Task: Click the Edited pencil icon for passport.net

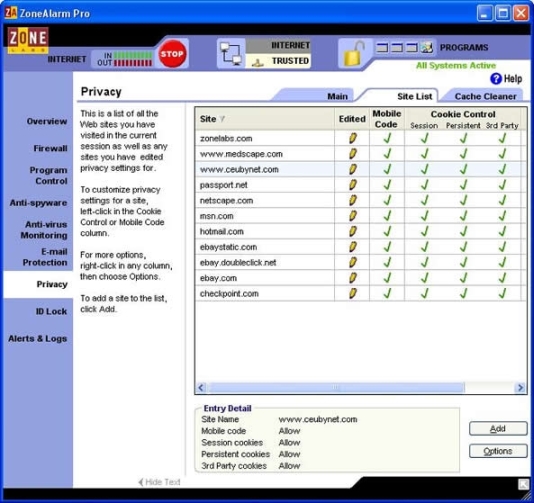Action: [x=352, y=185]
